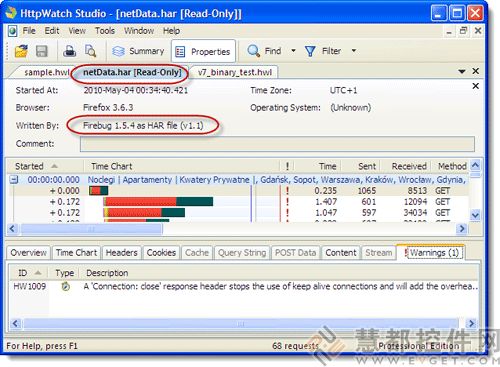The image size is (500, 367).
Task: Click the Print icon in toolbar
Action: point(70,51)
